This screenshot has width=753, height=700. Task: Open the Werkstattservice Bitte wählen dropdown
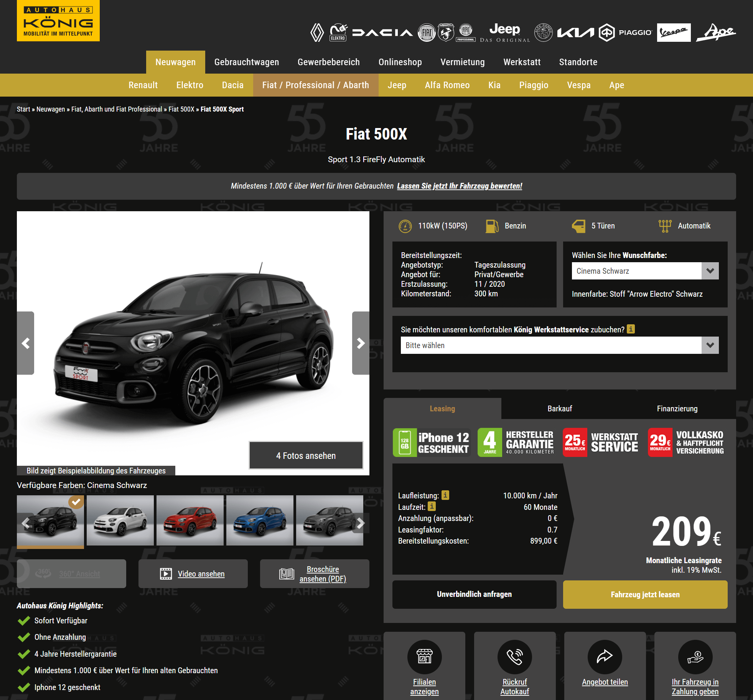pos(560,345)
